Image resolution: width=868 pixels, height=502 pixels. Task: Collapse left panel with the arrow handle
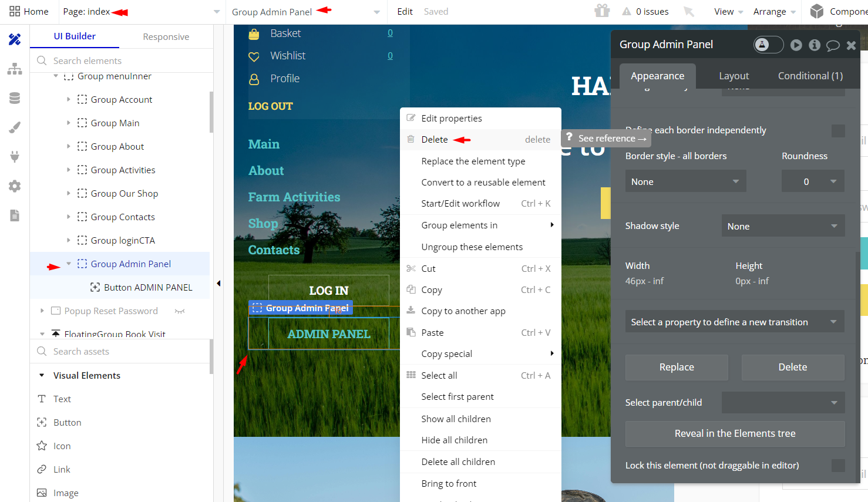point(218,283)
